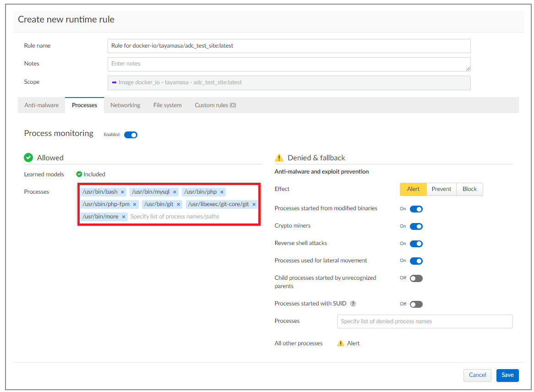The height and width of the screenshot is (392, 534).
Task: Delete the /usr/libexec/git-core/git tag
Action: pyautogui.click(x=254, y=205)
